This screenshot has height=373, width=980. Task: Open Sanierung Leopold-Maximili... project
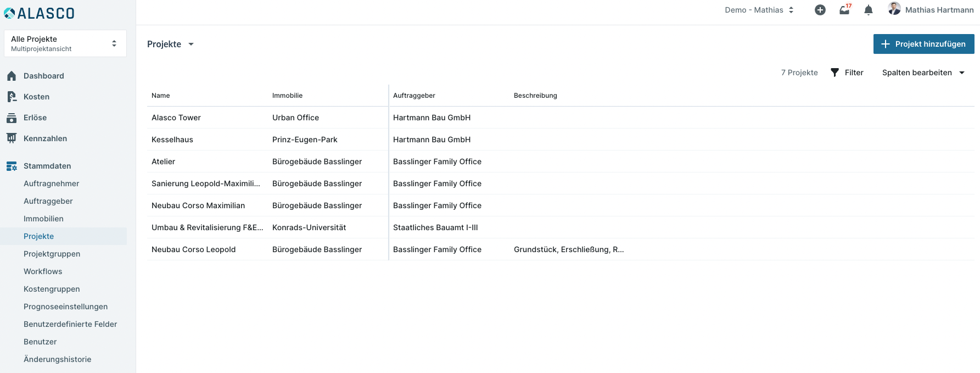tap(206, 183)
